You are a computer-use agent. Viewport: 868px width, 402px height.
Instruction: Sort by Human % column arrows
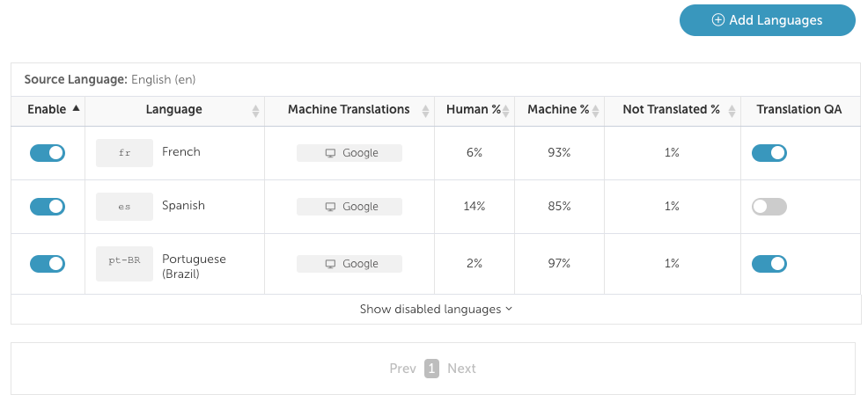[x=507, y=111]
